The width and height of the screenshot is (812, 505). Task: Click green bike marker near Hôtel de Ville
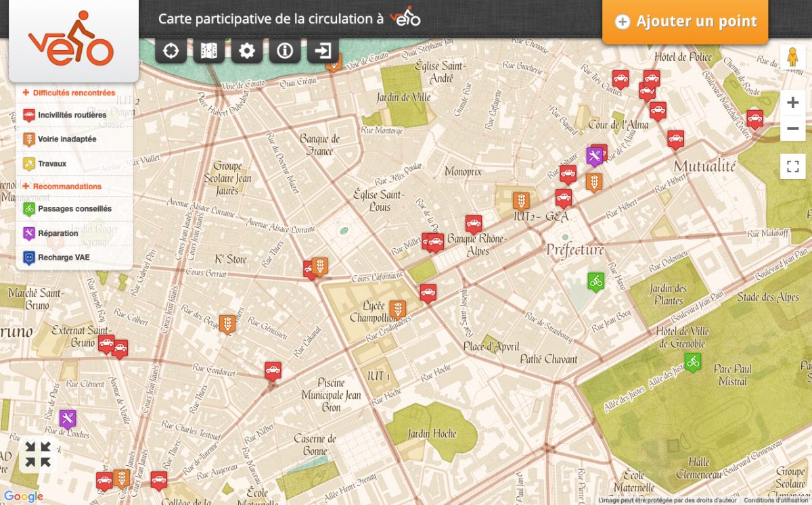692,362
